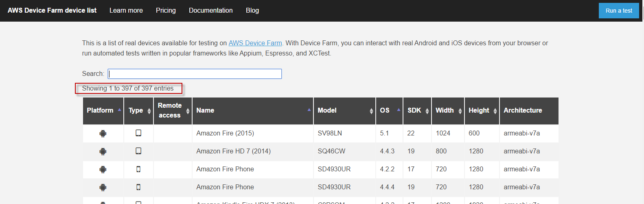Open Documentation from the top navigation
The height and width of the screenshot is (204, 644).
pos(211,11)
